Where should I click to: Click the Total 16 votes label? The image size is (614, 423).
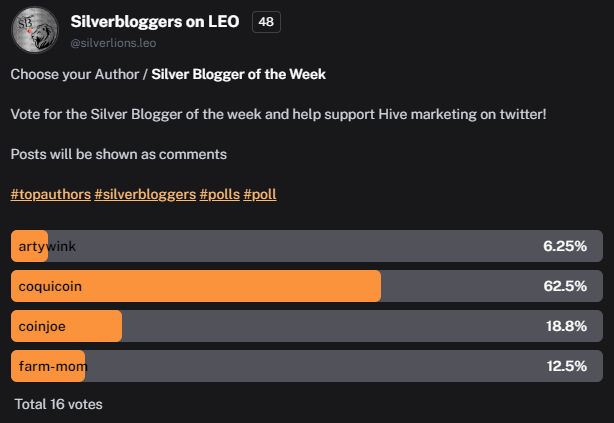tap(59, 404)
